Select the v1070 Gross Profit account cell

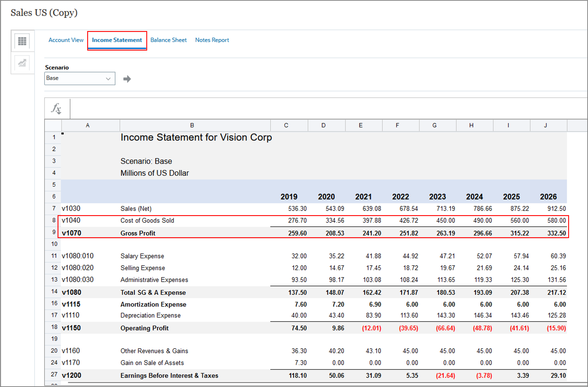(x=72, y=233)
